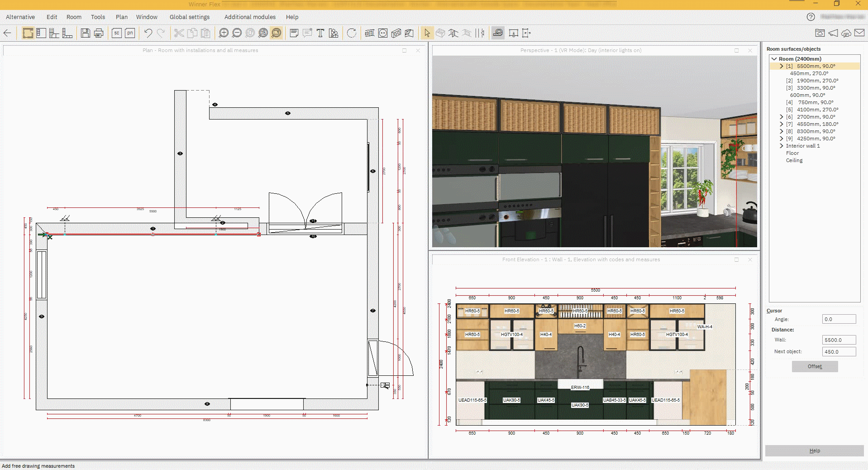
Task: Click the Undo arrow icon
Action: click(x=148, y=33)
